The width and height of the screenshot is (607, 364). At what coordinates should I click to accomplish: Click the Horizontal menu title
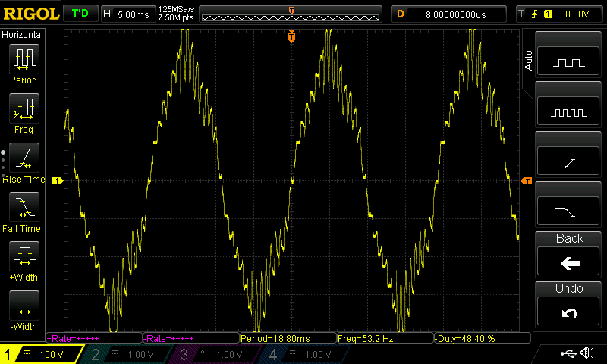[x=23, y=34]
